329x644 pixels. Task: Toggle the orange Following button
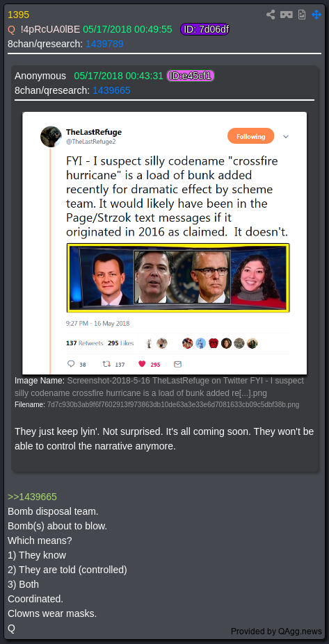251,136
